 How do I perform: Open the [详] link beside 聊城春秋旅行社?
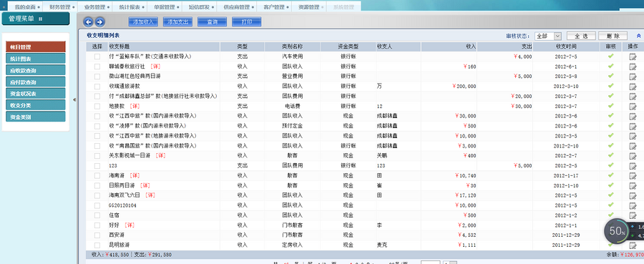pyautogui.click(x=155, y=67)
